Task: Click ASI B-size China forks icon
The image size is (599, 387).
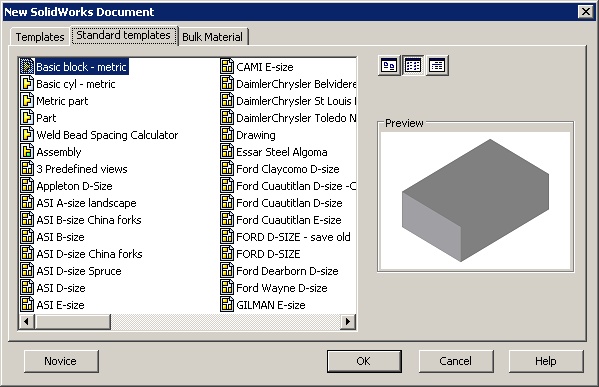Action: [27, 220]
